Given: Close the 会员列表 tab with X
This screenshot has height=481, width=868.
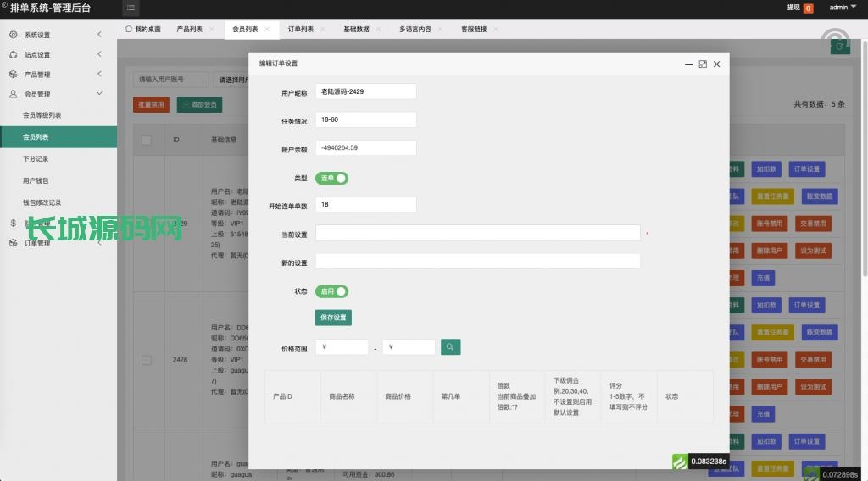Looking at the screenshot, I should pos(267,30).
